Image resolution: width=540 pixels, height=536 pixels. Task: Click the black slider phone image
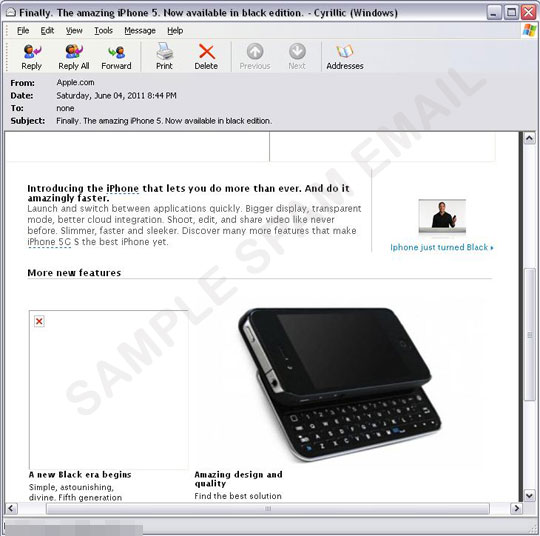[339, 384]
